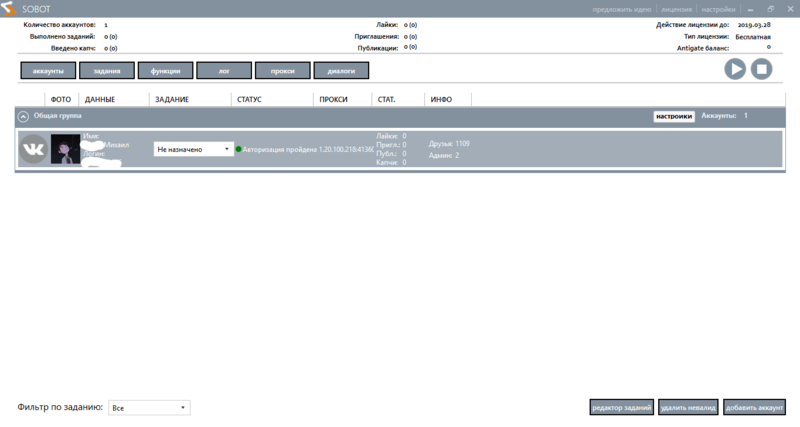Open the прокси tab
Image resolution: width=800 pixels, height=427 pixels.
click(x=282, y=71)
